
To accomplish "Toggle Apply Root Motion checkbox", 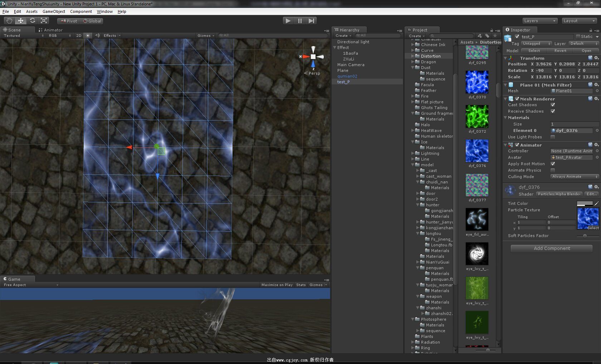I will [x=553, y=164].
